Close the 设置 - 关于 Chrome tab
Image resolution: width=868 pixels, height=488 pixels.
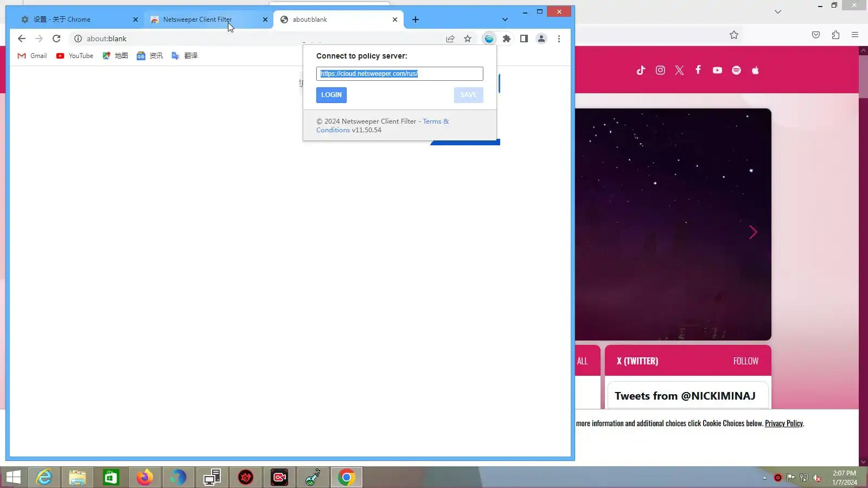(136, 20)
